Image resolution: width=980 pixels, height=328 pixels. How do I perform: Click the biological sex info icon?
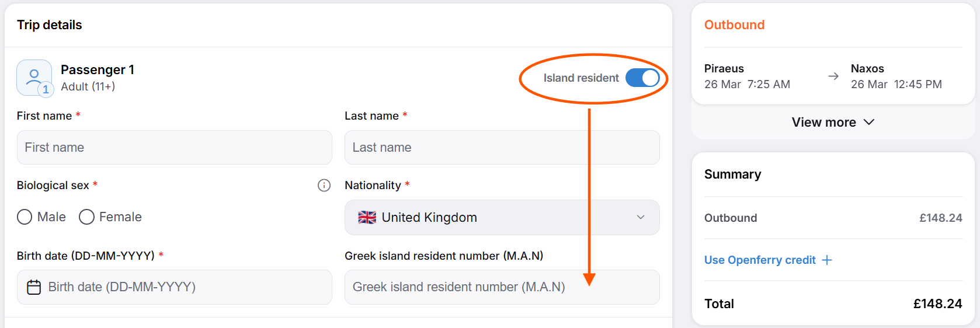324,186
